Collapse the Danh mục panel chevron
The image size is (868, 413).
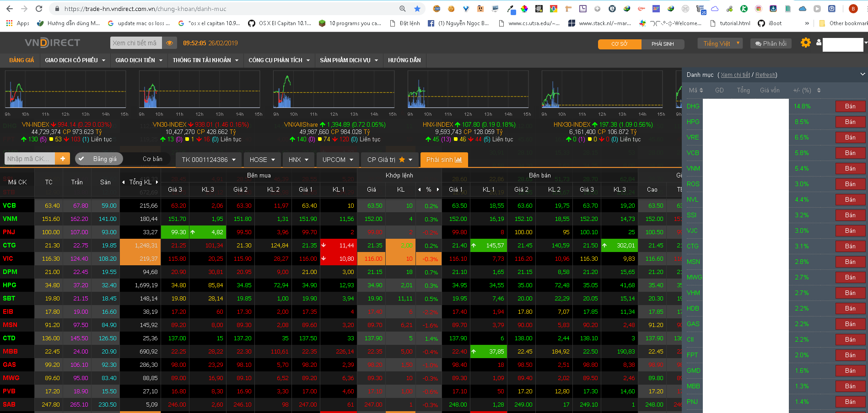(863, 74)
